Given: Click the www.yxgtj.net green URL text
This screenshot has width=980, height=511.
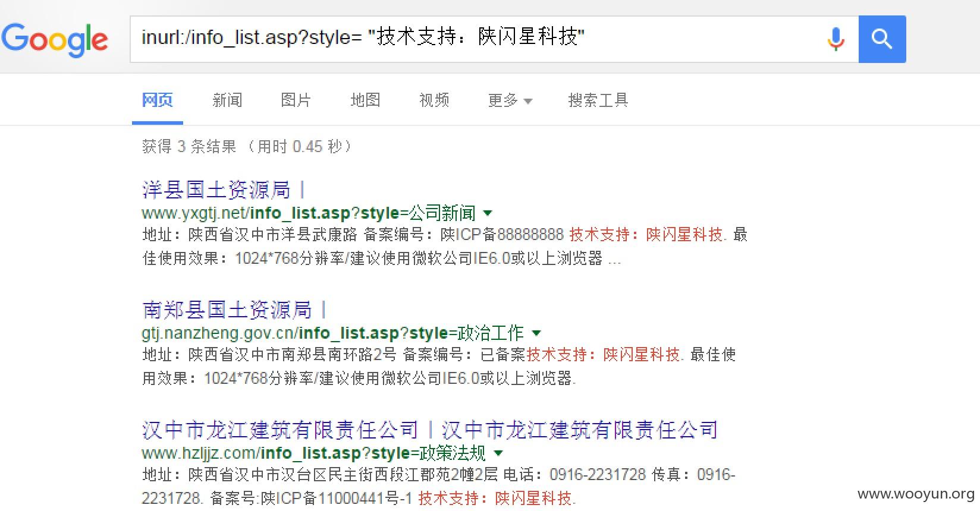Looking at the screenshot, I should 309,213.
